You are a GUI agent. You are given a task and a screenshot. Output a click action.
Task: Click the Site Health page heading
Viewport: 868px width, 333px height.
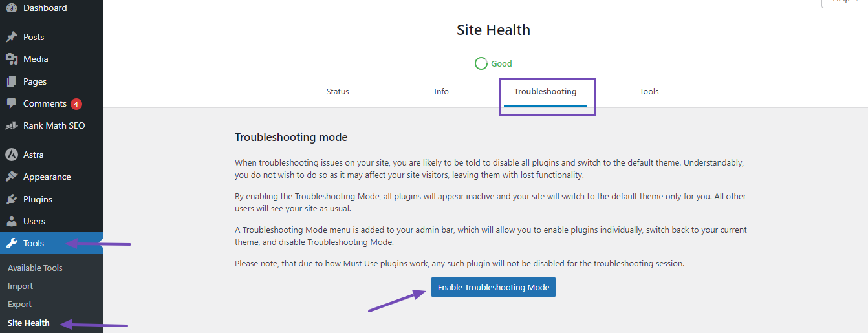pyautogui.click(x=494, y=30)
